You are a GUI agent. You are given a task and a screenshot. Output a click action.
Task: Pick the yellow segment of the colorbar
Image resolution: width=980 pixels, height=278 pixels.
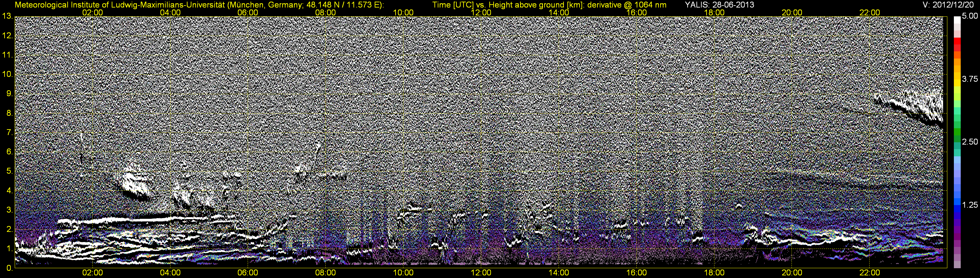957,83
